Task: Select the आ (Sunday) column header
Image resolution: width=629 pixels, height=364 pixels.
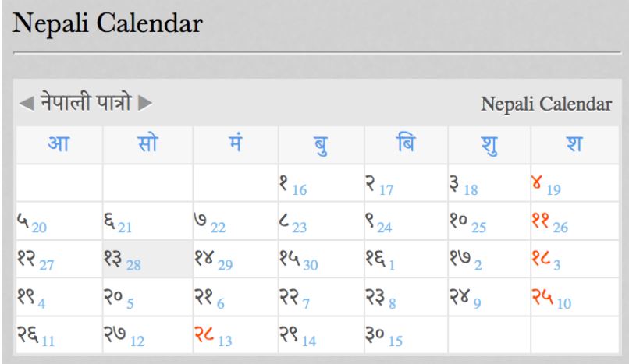Action: (59, 144)
